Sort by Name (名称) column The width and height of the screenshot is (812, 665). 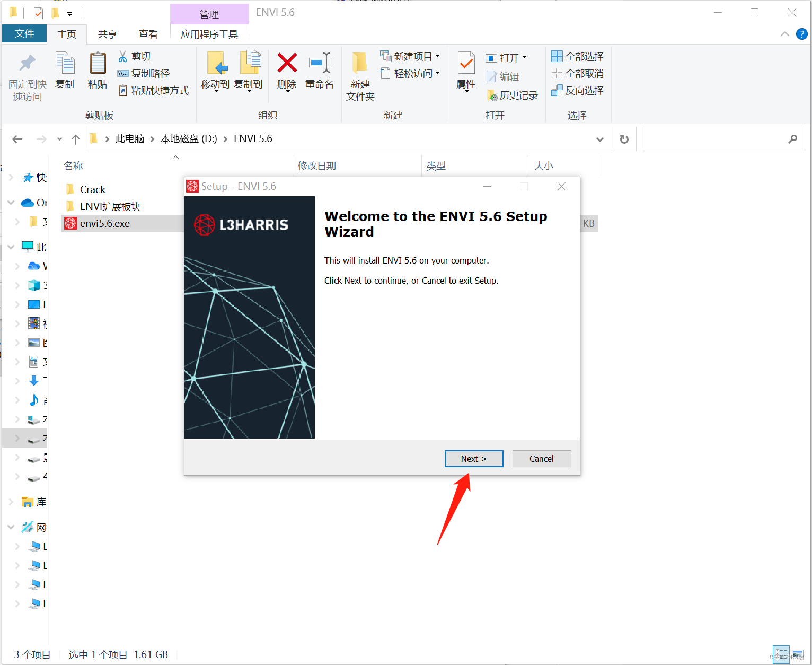[x=73, y=166]
